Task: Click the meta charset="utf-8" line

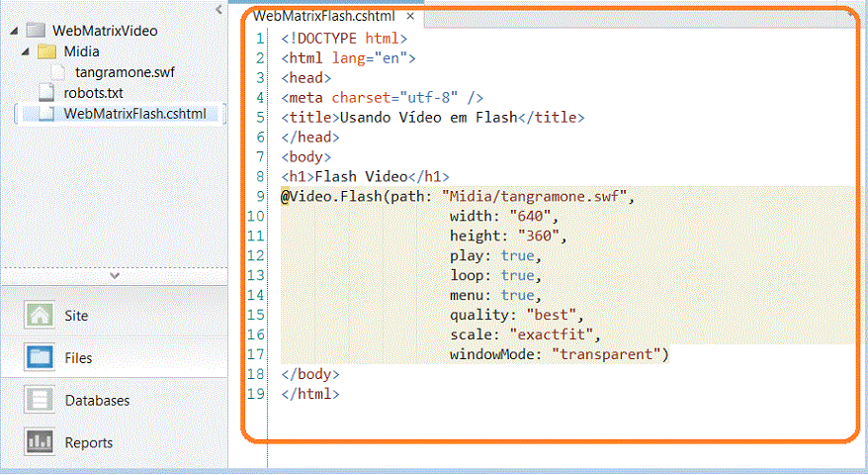Action: click(x=382, y=98)
